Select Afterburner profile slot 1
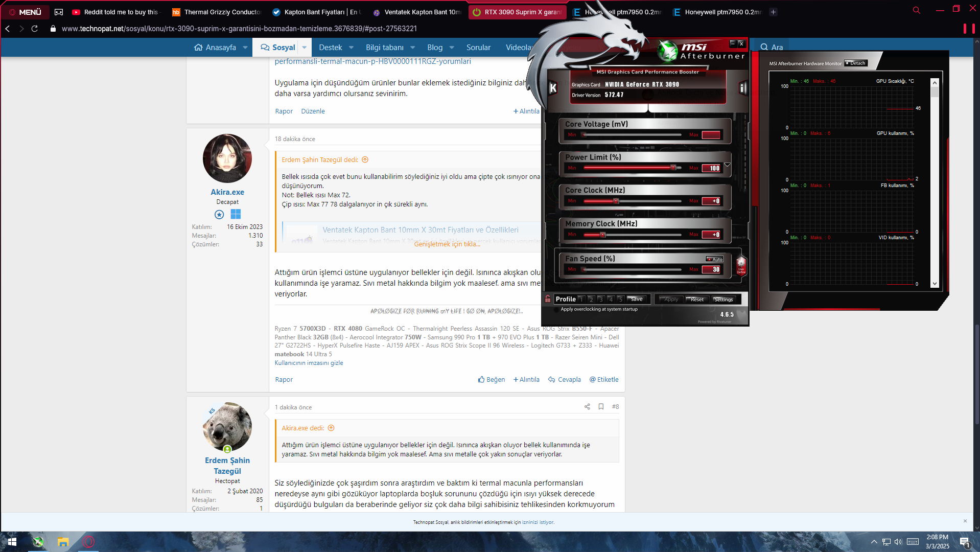The height and width of the screenshot is (552, 980). [581, 299]
